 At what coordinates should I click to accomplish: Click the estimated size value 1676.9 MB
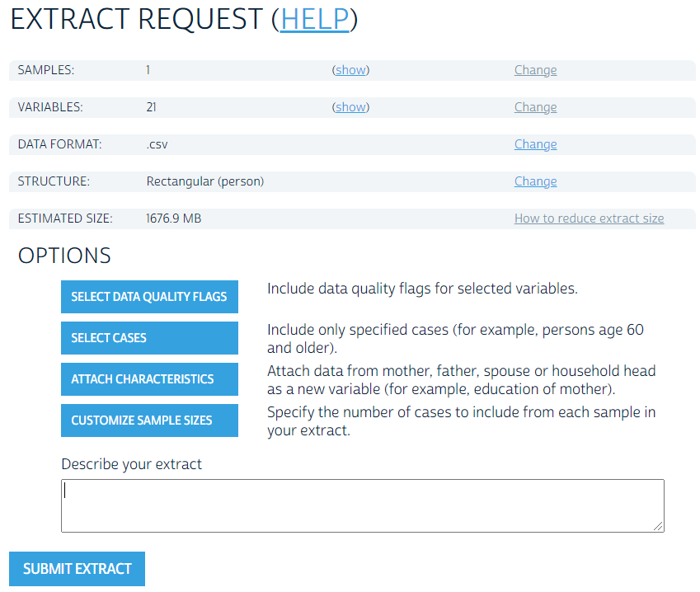tap(174, 218)
